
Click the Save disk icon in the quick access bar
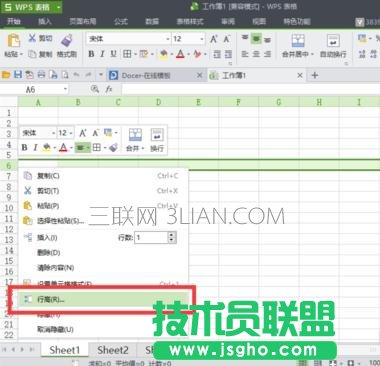click(x=18, y=75)
